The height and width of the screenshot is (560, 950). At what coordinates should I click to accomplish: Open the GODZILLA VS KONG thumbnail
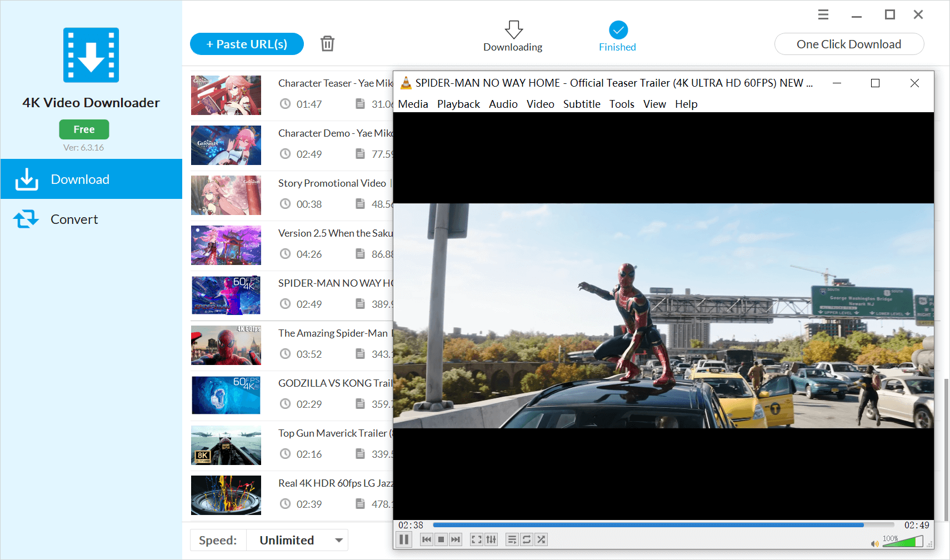226,395
